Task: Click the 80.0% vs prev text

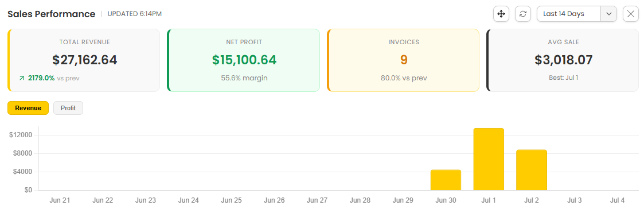Action: [404, 78]
